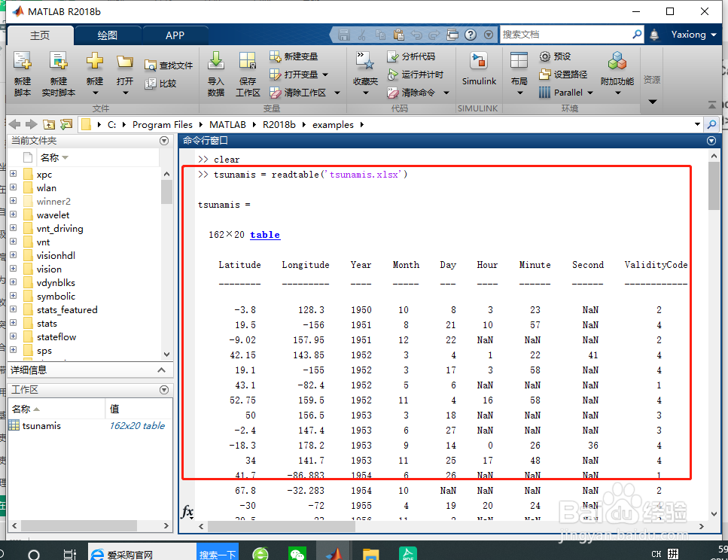Switch to the 主页 (Home) tab
The width and height of the screenshot is (728, 560).
[x=40, y=35]
